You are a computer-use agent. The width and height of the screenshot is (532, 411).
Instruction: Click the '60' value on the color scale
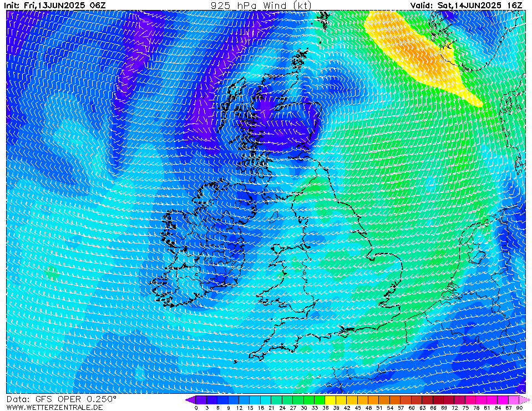point(412,408)
